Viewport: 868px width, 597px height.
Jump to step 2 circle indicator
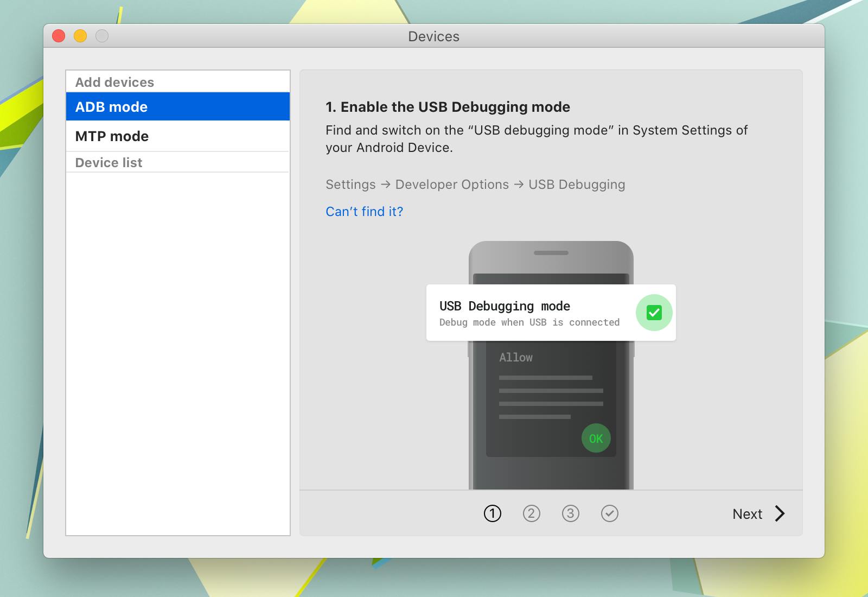pos(531,513)
